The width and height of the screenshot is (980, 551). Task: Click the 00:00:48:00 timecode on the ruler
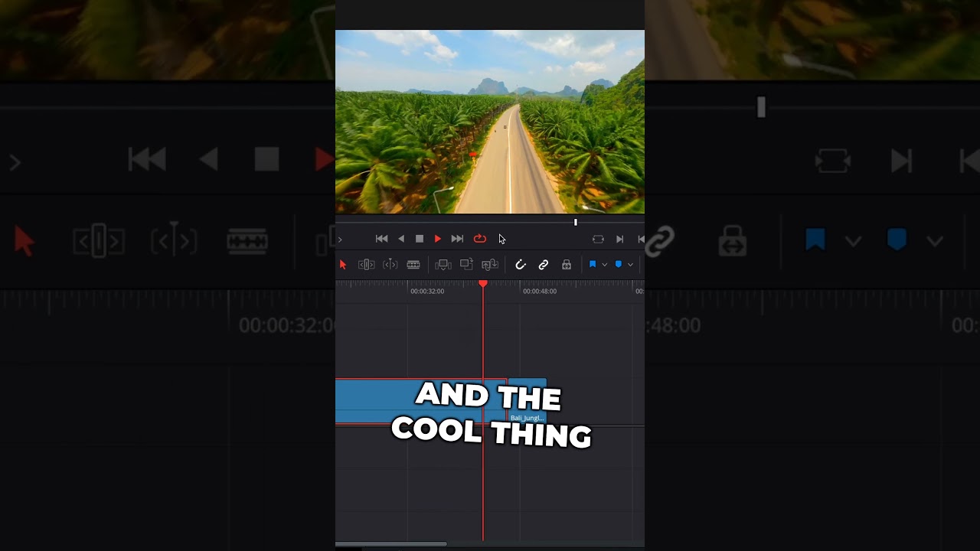pyautogui.click(x=540, y=292)
